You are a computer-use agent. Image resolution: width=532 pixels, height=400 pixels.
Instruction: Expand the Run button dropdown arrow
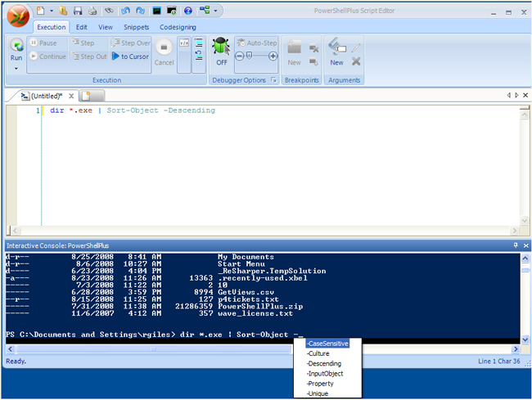tap(16, 69)
